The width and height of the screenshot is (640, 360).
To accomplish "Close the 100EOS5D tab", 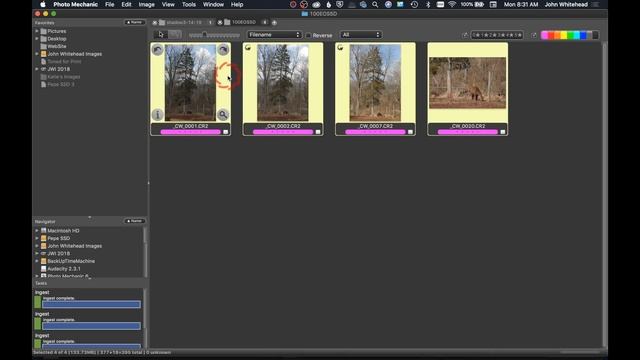I will [x=220, y=22].
